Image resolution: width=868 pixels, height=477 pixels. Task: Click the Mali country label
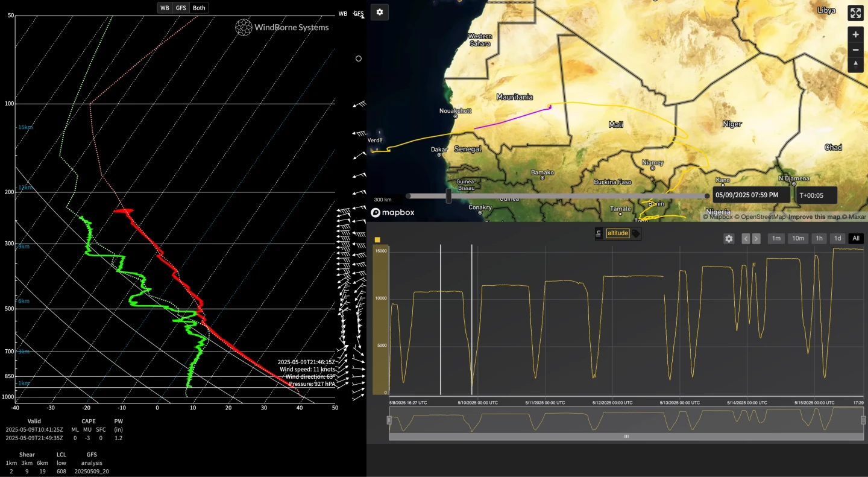616,125
